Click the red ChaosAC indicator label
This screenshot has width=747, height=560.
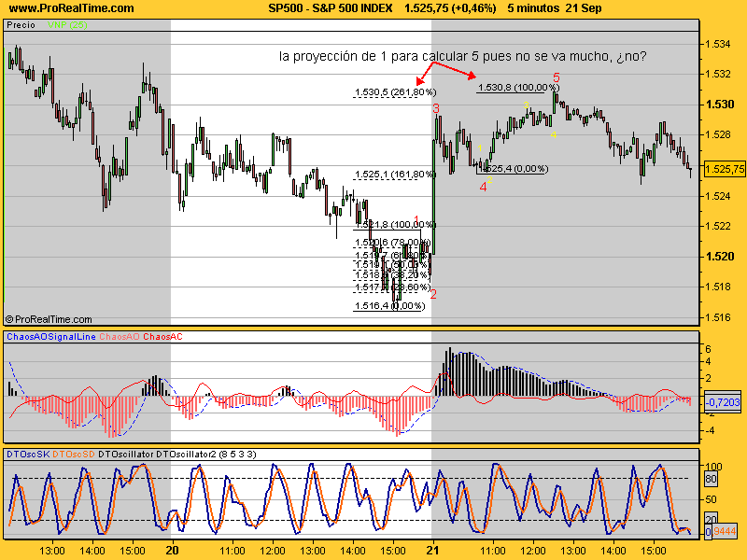(162, 337)
